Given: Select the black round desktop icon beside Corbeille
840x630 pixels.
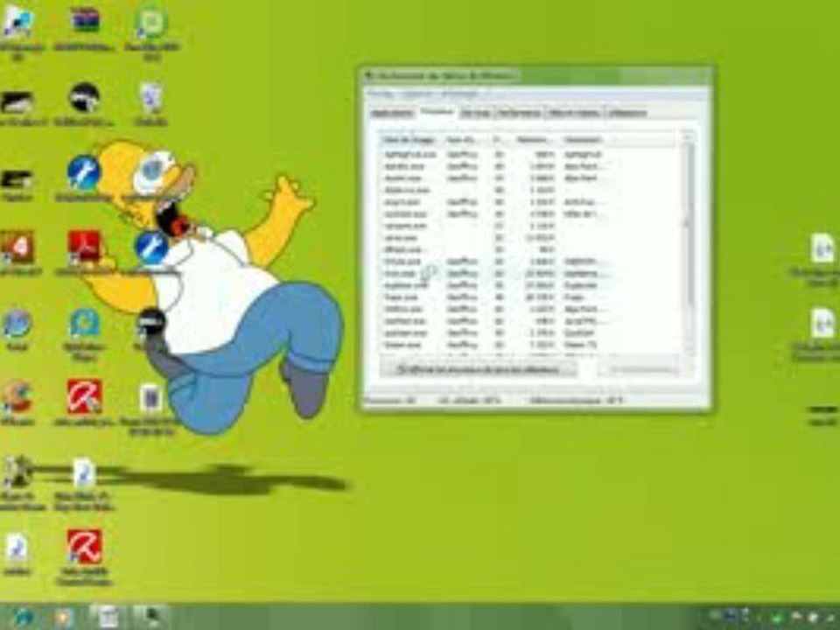Looking at the screenshot, I should point(84,98).
